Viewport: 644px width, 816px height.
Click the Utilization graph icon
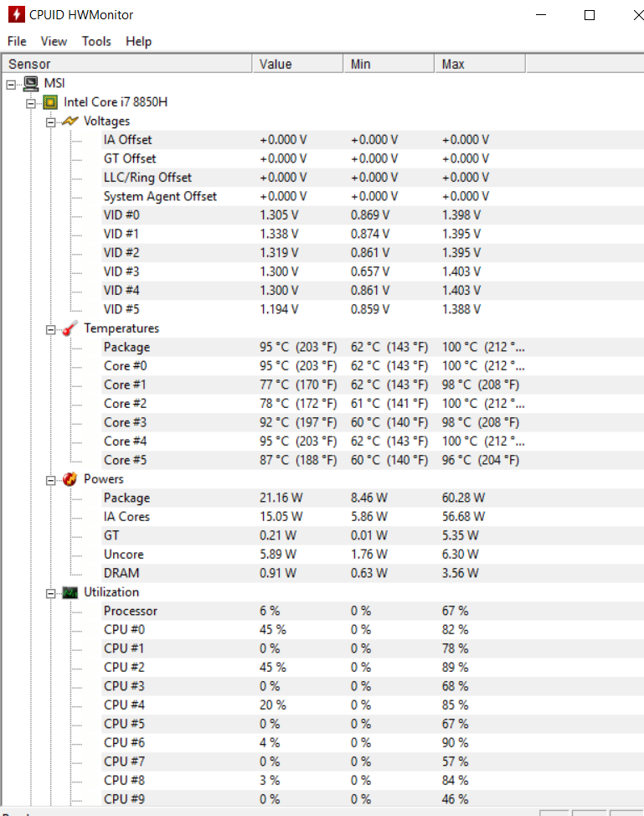(70, 593)
